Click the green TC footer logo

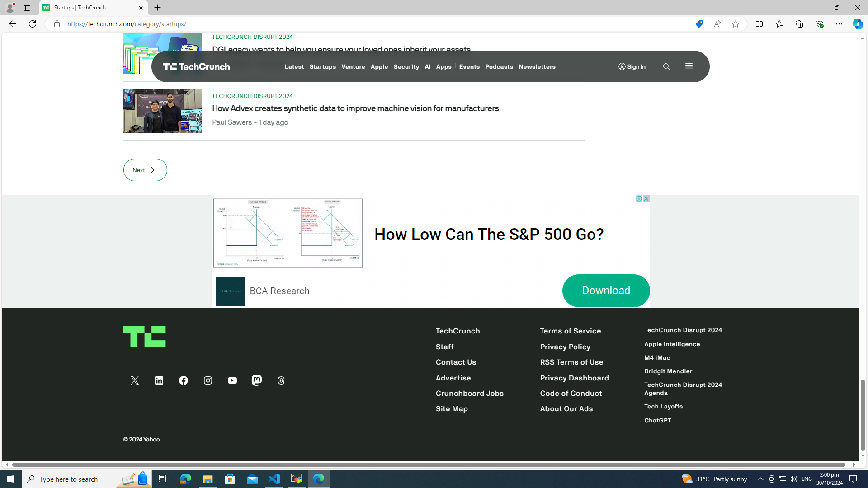point(145,337)
